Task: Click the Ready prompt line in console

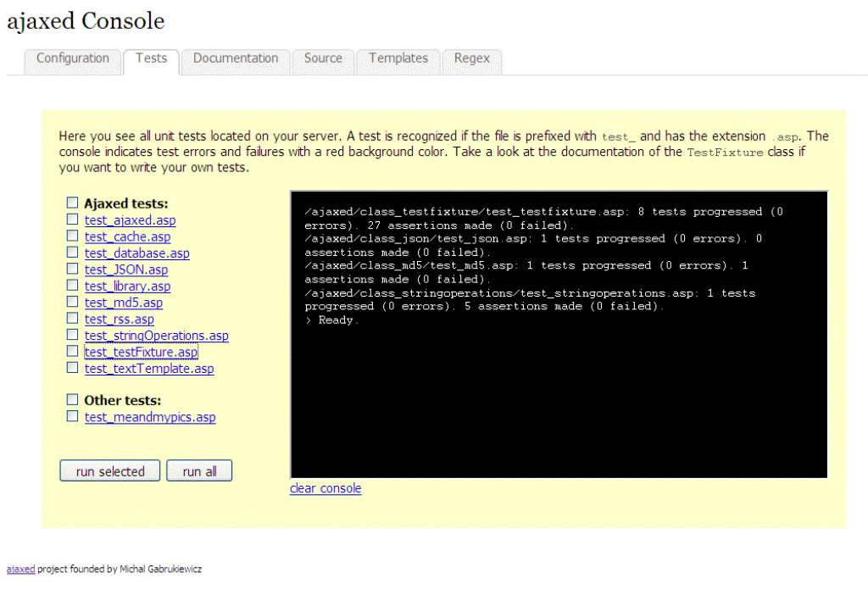Action: (x=331, y=320)
